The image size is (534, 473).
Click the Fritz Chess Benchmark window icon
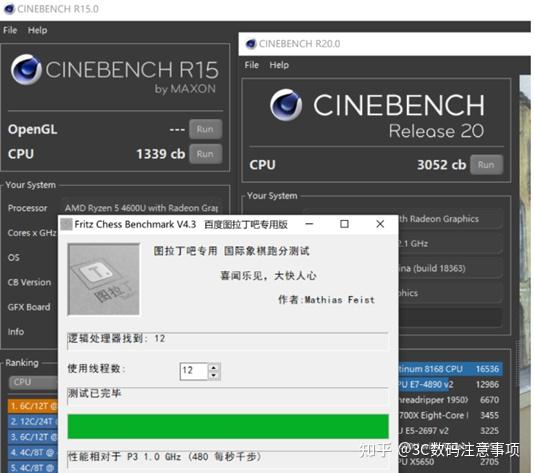pyautogui.click(x=66, y=224)
